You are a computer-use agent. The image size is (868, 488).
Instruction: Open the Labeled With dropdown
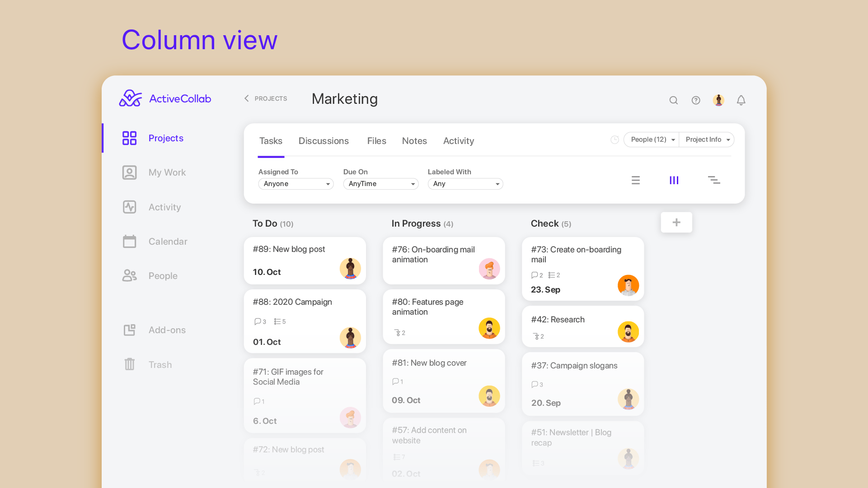[465, 184]
